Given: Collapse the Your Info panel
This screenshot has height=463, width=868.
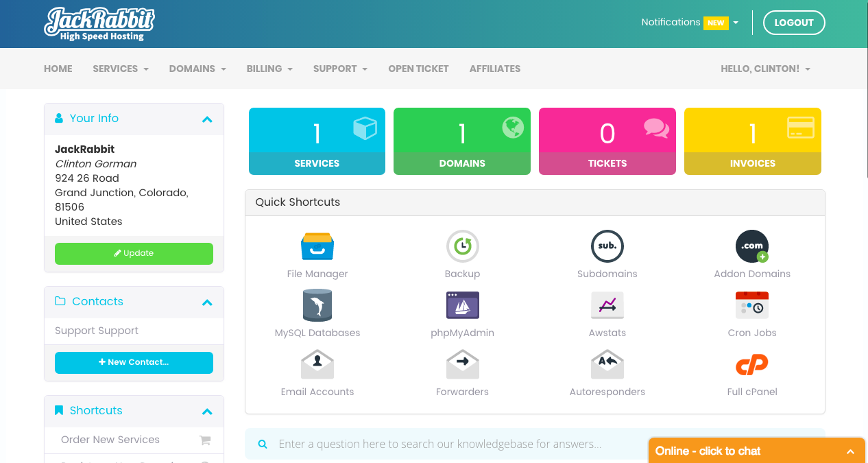Looking at the screenshot, I should coord(207,119).
